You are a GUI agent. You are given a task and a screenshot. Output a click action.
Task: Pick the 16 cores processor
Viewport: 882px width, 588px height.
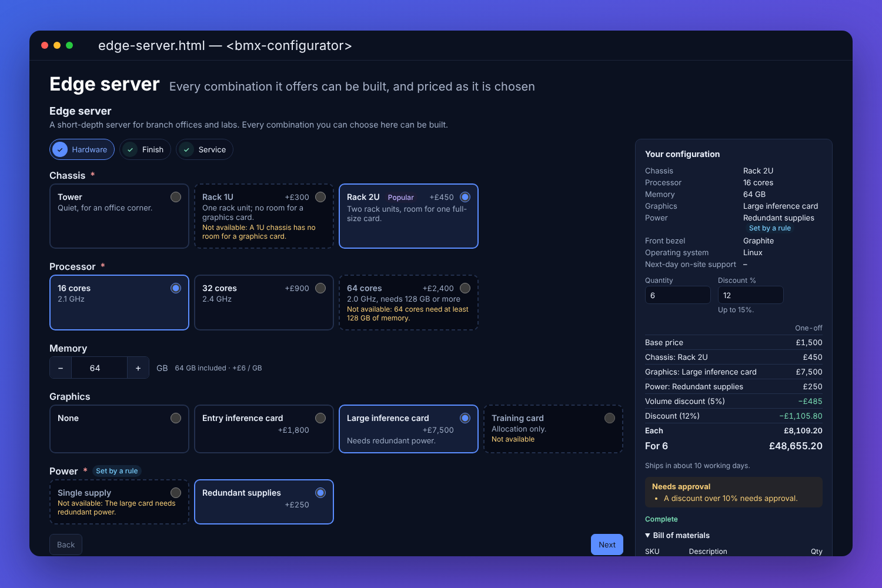pos(119,302)
